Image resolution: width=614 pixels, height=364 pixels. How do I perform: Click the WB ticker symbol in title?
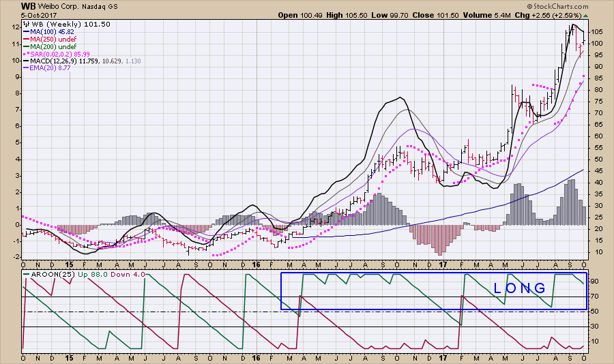(x=29, y=5)
